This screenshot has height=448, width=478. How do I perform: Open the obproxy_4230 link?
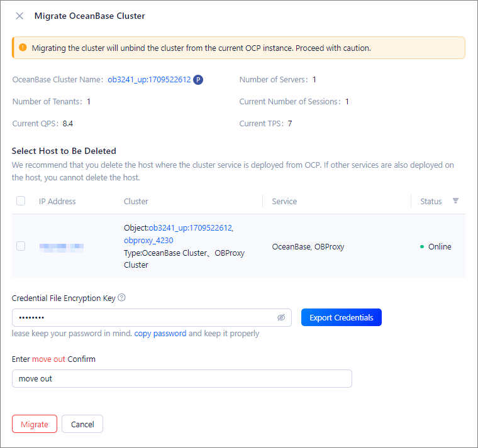point(148,240)
